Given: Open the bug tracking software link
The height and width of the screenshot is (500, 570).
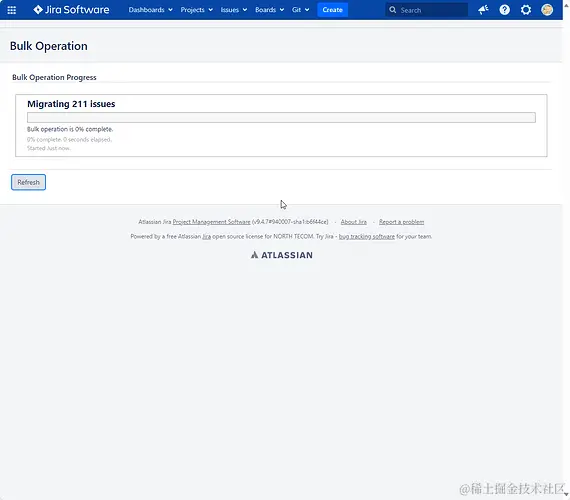Looking at the screenshot, I should pos(366,236).
